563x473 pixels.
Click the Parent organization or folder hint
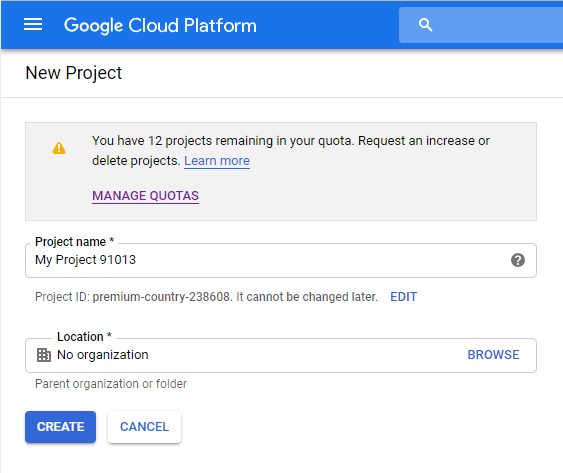point(111,384)
